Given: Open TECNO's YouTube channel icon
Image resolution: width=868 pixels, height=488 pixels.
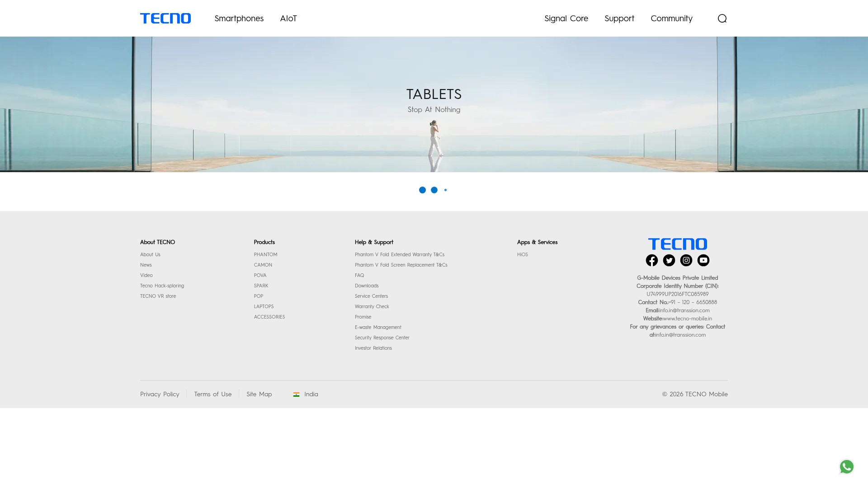Looking at the screenshot, I should pyautogui.click(x=703, y=260).
